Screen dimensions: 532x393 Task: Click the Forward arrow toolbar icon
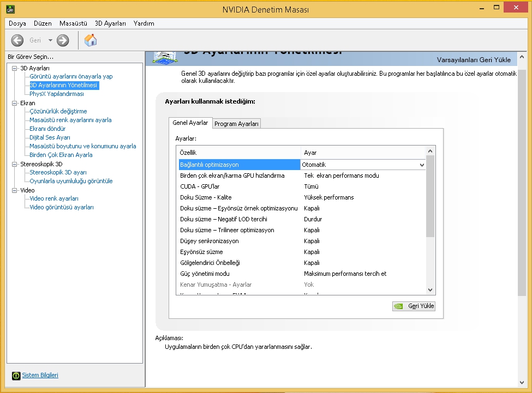point(63,40)
